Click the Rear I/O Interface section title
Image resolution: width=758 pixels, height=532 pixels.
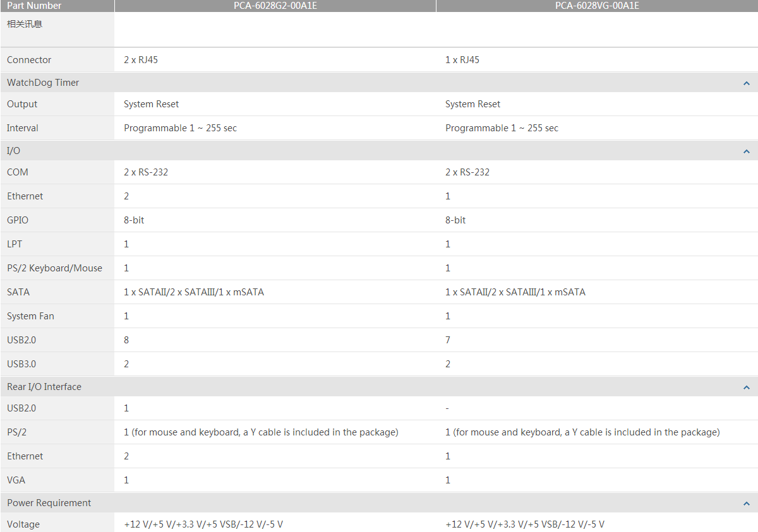coord(44,387)
